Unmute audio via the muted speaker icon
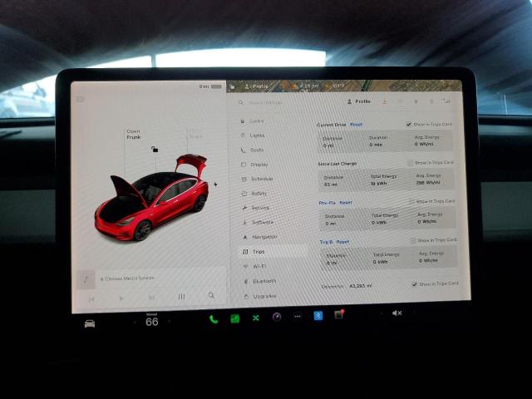Screen dimensions: 532x399 click(x=397, y=313)
